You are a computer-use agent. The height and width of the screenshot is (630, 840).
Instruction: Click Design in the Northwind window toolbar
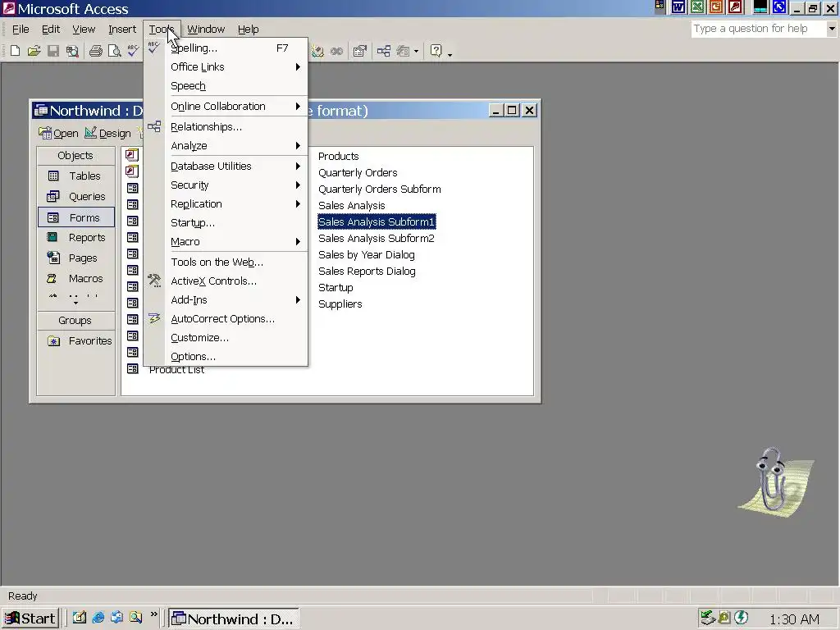coord(108,133)
